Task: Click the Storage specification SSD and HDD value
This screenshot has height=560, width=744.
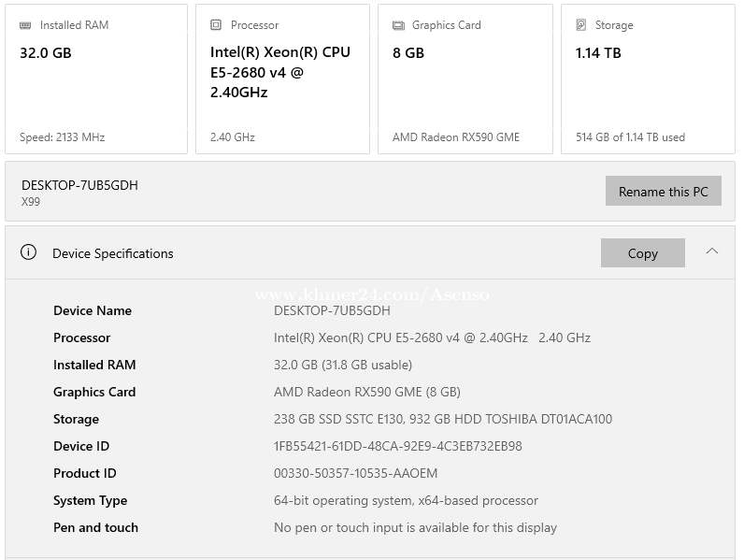Action: [x=442, y=419]
